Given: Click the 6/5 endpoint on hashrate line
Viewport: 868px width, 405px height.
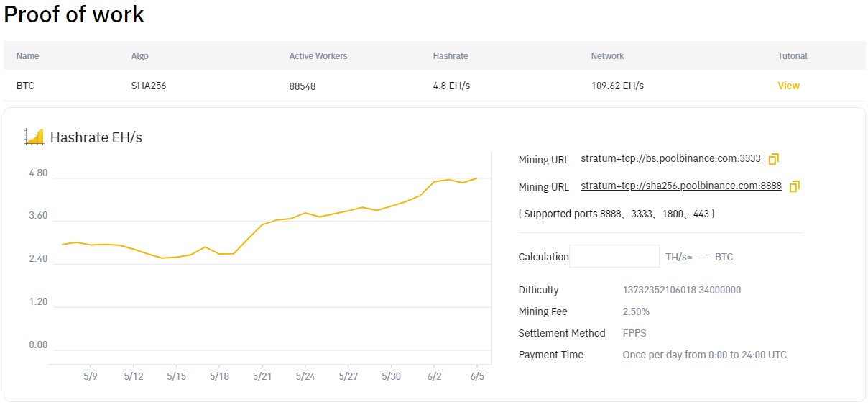Looking at the screenshot, I should coord(476,178).
